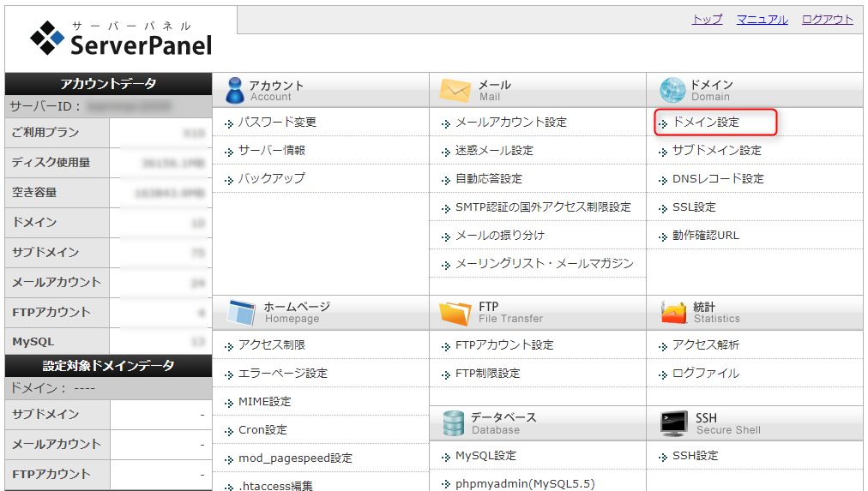Image resolution: width=868 pixels, height=491 pixels.
Task: Open ドメイン設定 domain settings
Action: click(705, 123)
